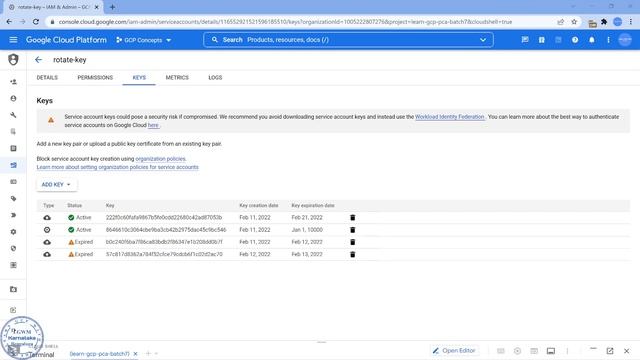
Task: Switch to the DETAILS tab
Action: pos(47,78)
